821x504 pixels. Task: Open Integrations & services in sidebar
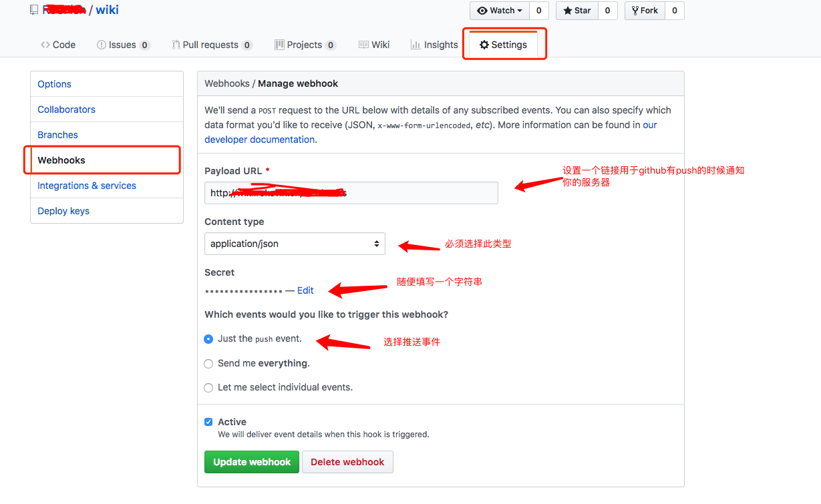87,186
